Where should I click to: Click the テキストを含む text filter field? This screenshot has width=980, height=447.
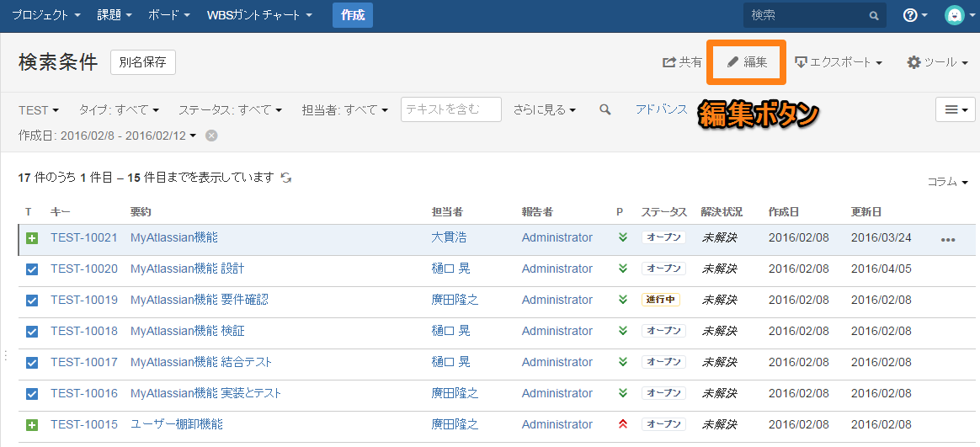tap(451, 109)
